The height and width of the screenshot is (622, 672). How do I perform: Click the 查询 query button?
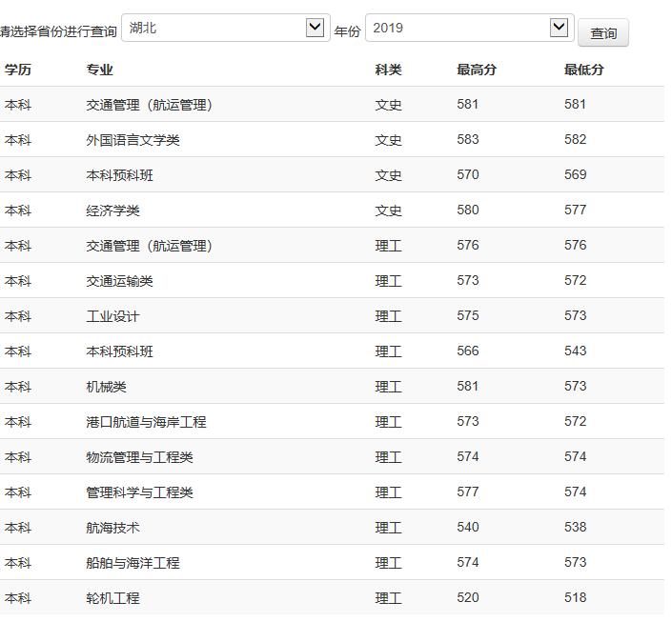pyautogui.click(x=603, y=33)
